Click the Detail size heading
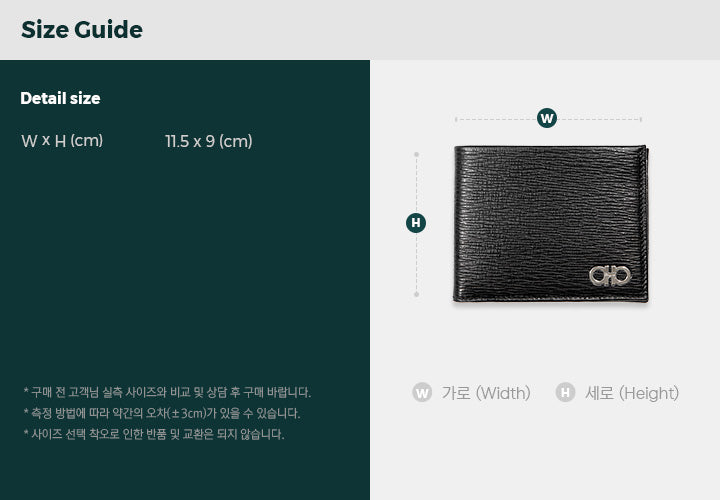Screen dimensions: 720x500 [x=60, y=98]
